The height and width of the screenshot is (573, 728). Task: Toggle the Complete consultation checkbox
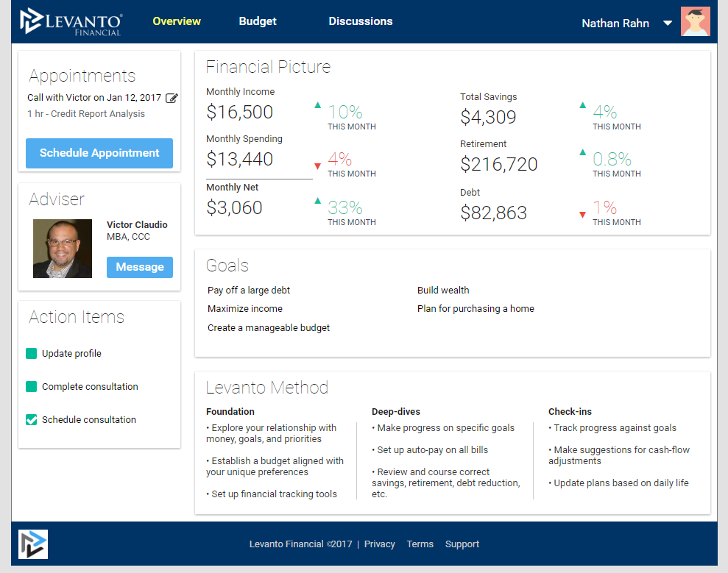[x=31, y=386]
